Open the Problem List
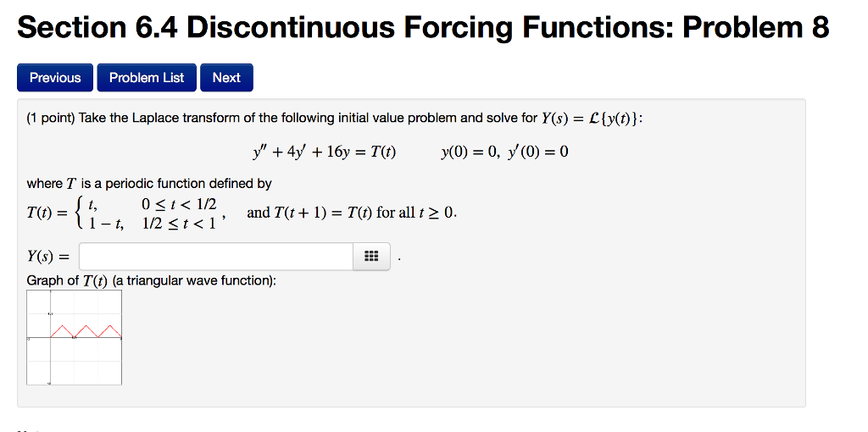This screenshot has width=868, height=432. click(147, 78)
